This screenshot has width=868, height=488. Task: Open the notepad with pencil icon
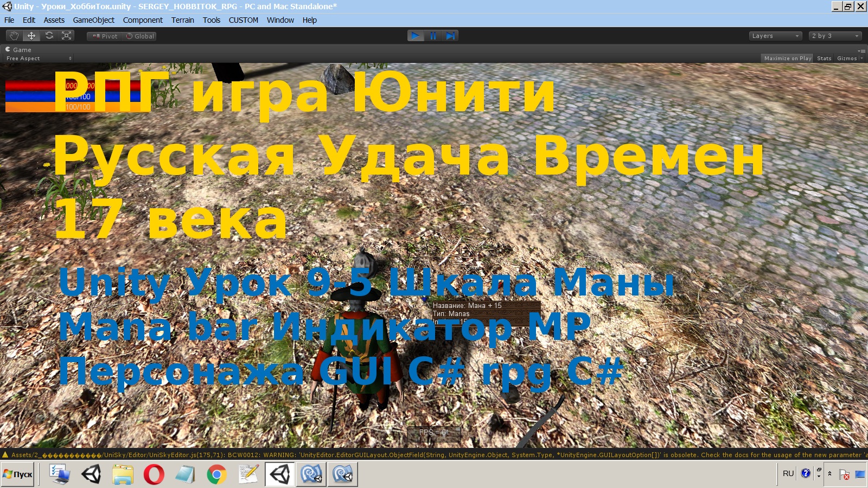point(248,474)
